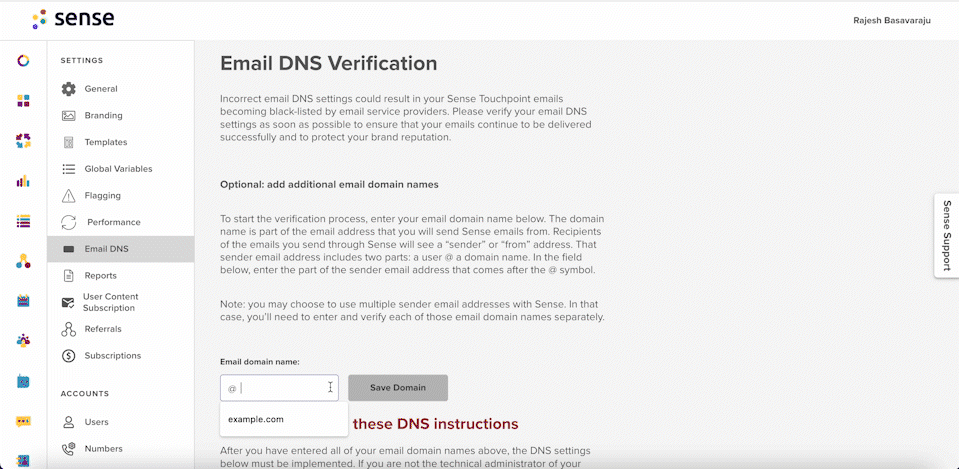959x469 pixels.
Task: Open the connected nodes icon in the left rail
Action: [23, 261]
